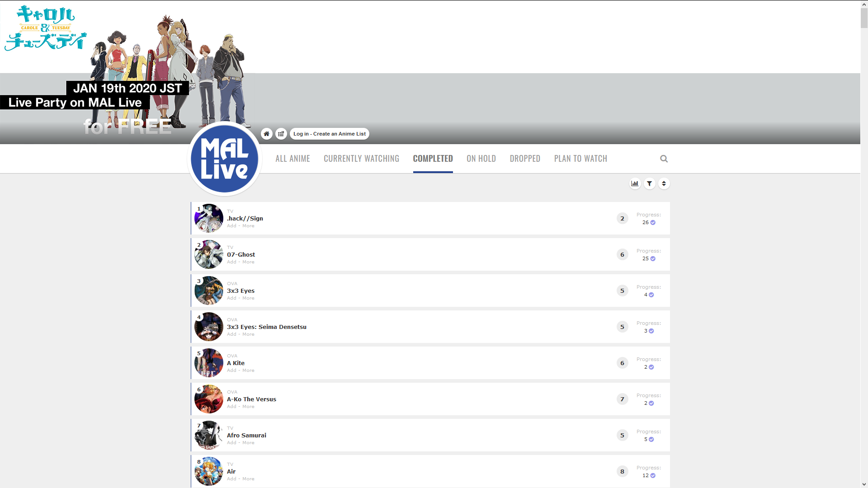The image size is (868, 488).
Task: Switch to the Plan to Watch tab
Action: [x=580, y=159]
